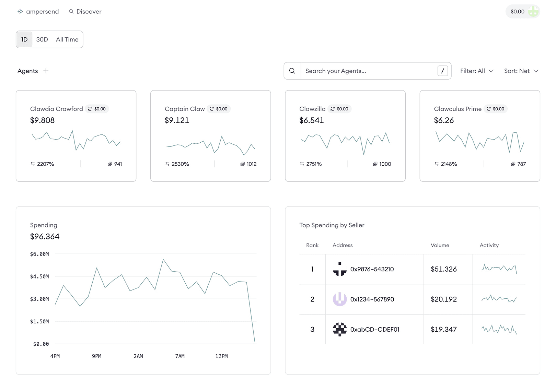Open the Filter: All dropdown
This screenshot has height=392, width=556.
click(477, 71)
